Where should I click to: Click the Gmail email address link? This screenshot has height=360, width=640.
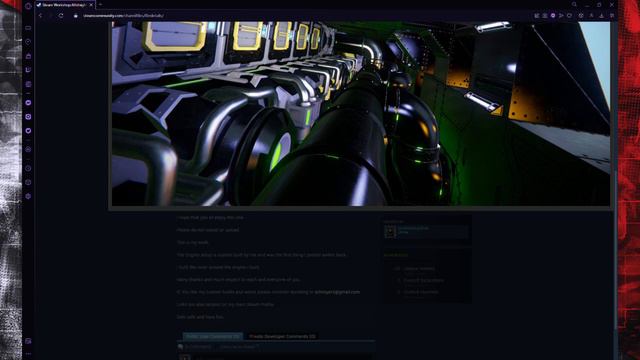(337, 292)
